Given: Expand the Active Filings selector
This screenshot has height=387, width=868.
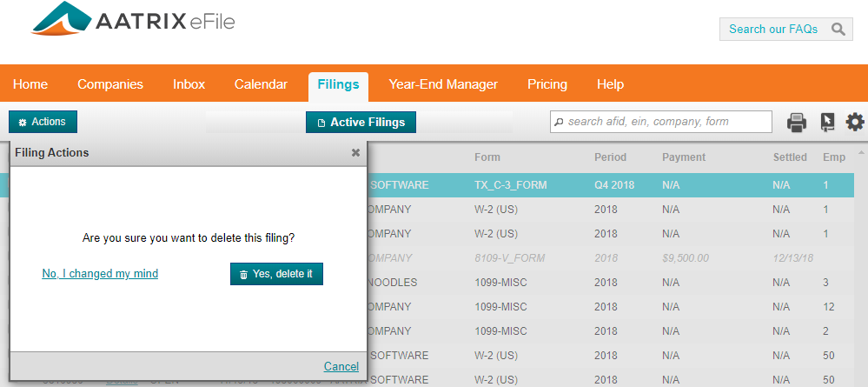Looking at the screenshot, I should tap(361, 123).
